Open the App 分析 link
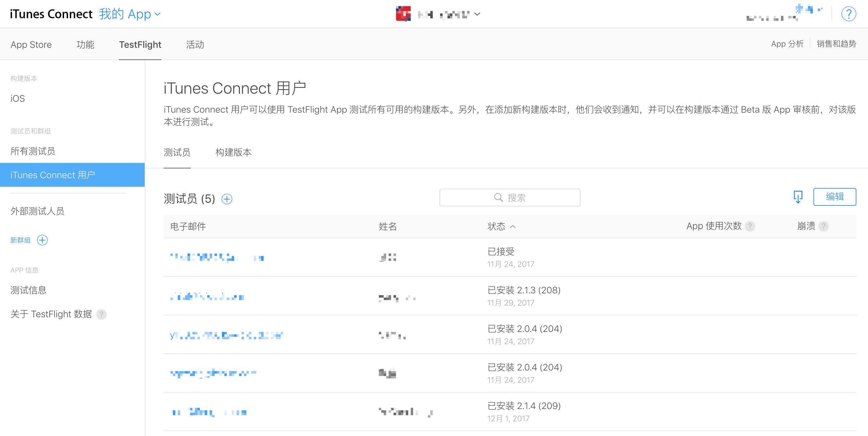The height and width of the screenshot is (436, 868). 787,44
